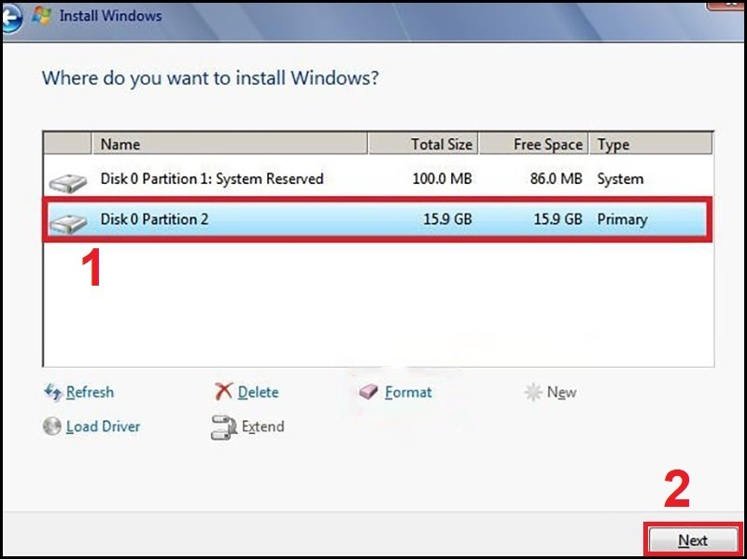Refresh the list using the Refresh link

(90, 393)
